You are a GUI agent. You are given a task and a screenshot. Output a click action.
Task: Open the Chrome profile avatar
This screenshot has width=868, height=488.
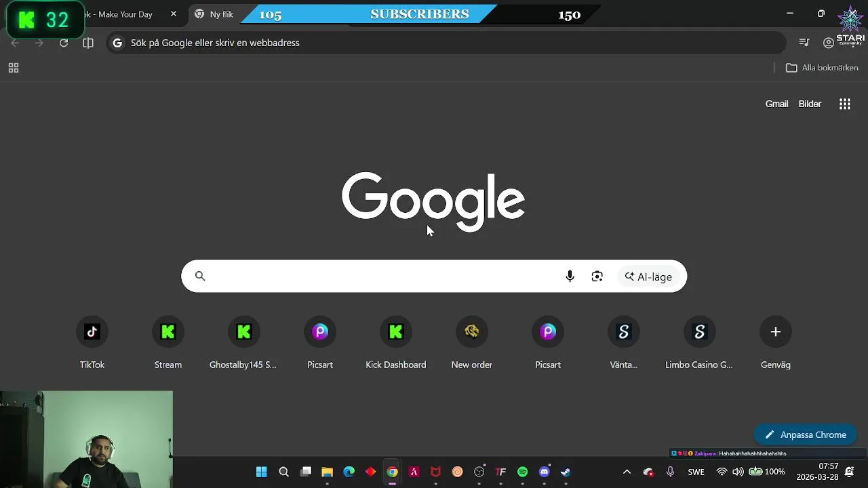click(x=828, y=43)
